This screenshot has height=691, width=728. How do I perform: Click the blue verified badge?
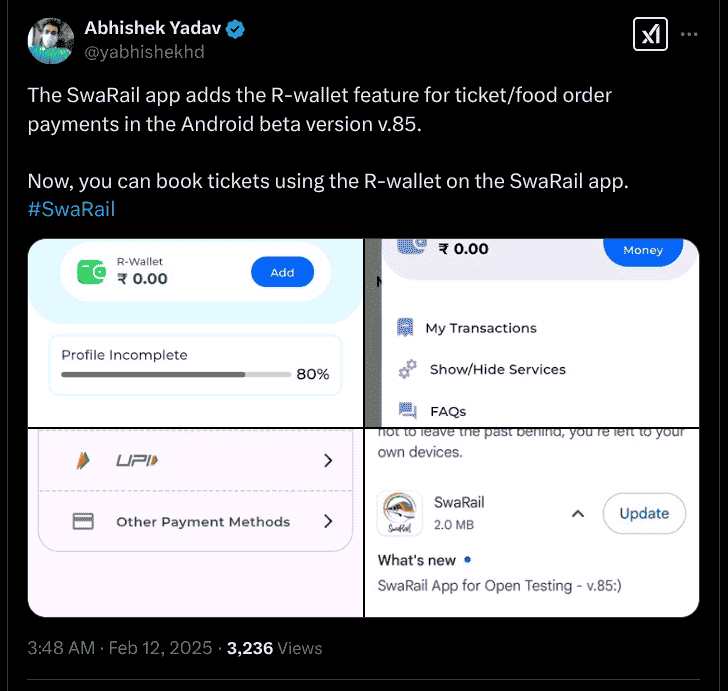(235, 29)
